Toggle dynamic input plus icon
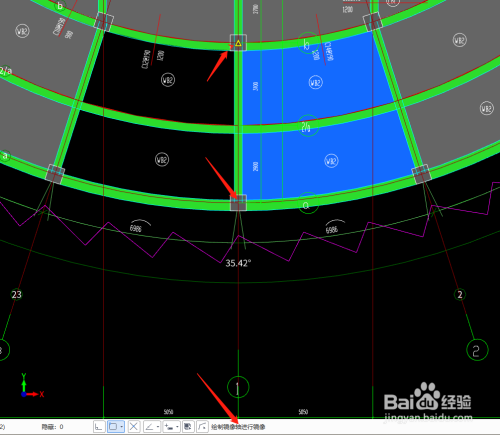This screenshot has width=500, height=435. pyautogui.click(x=169, y=427)
